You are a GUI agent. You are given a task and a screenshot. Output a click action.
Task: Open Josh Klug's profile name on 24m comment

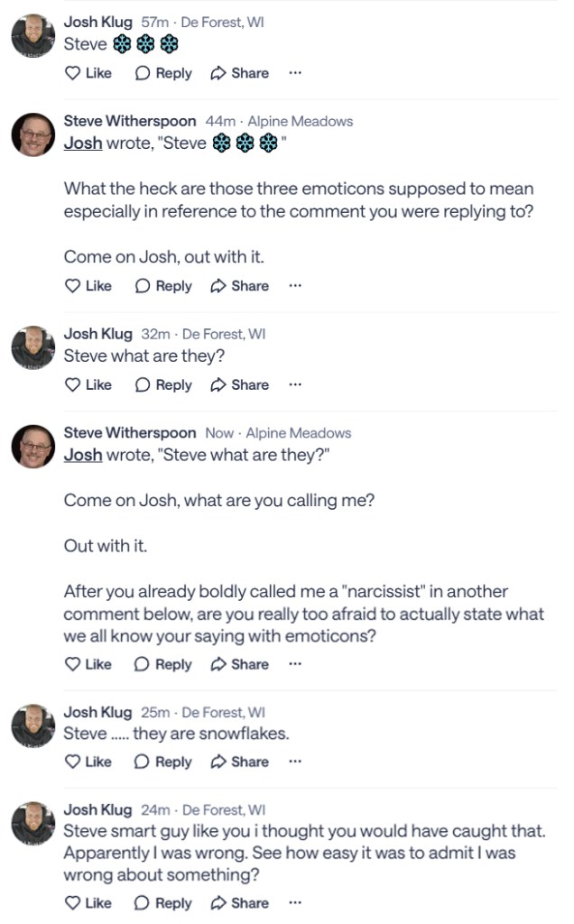click(97, 809)
